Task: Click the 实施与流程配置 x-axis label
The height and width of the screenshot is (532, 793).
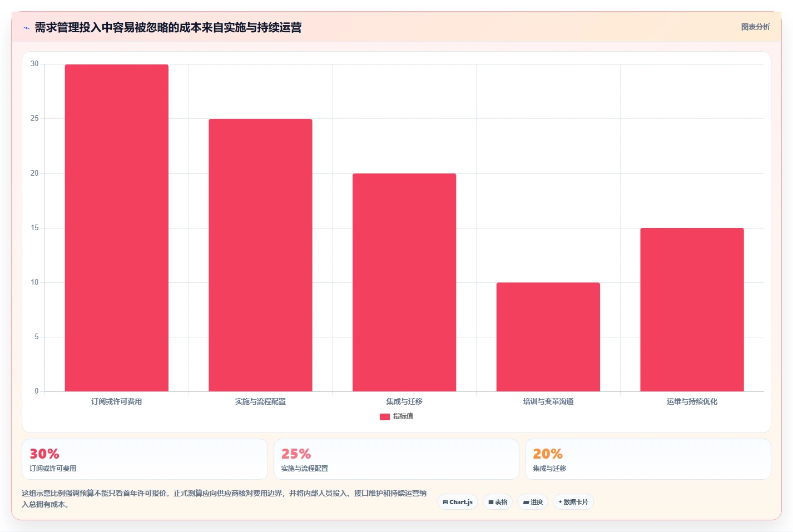Action: coord(260,401)
